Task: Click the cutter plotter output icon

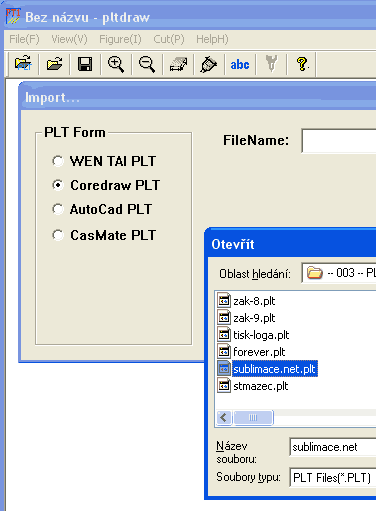Action: [x=209, y=63]
